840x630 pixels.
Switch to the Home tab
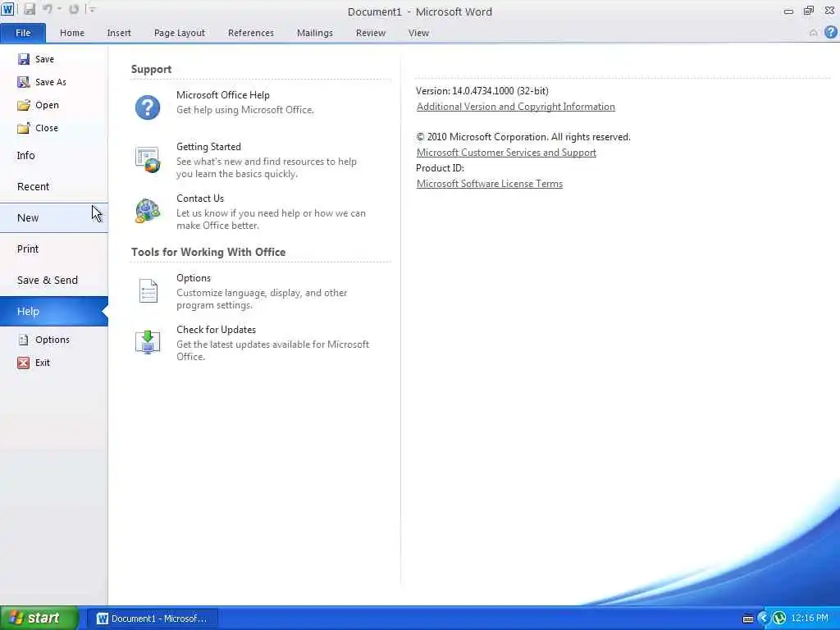tap(72, 33)
